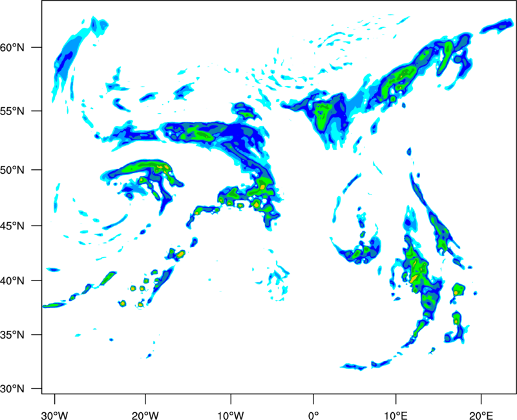Click the 0° longitude label

pos(313,415)
